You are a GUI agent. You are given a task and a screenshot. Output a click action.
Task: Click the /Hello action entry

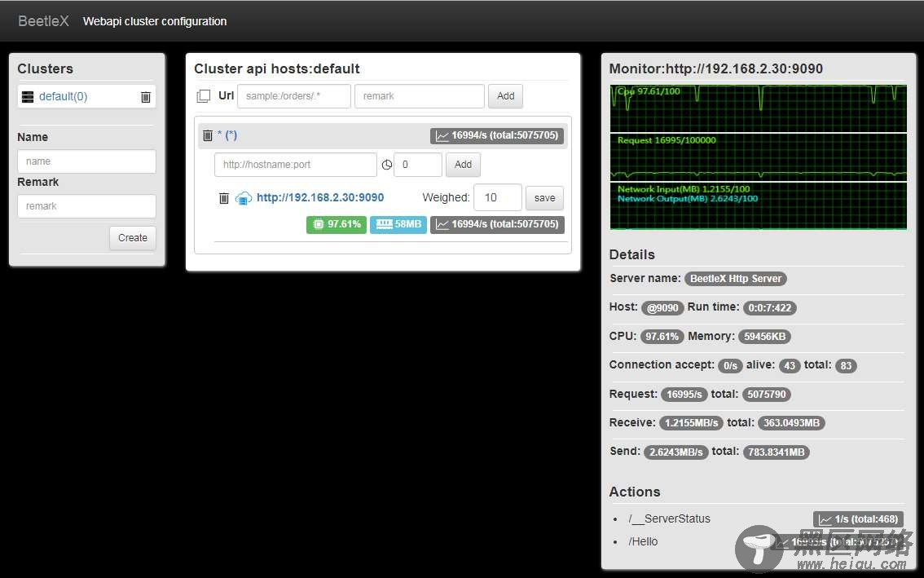(x=643, y=541)
